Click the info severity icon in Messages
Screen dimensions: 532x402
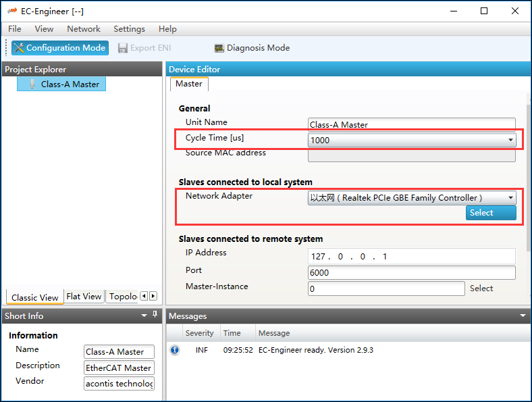pos(175,350)
